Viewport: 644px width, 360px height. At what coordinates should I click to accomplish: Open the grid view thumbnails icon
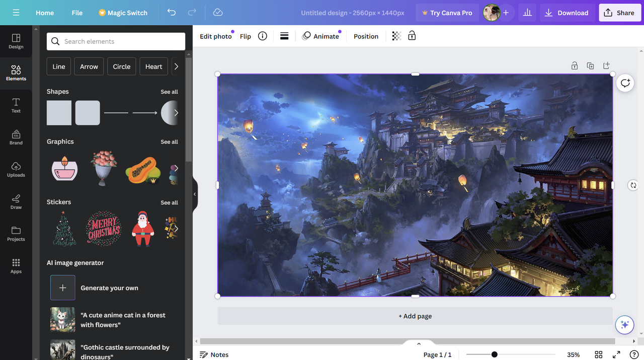pyautogui.click(x=598, y=354)
